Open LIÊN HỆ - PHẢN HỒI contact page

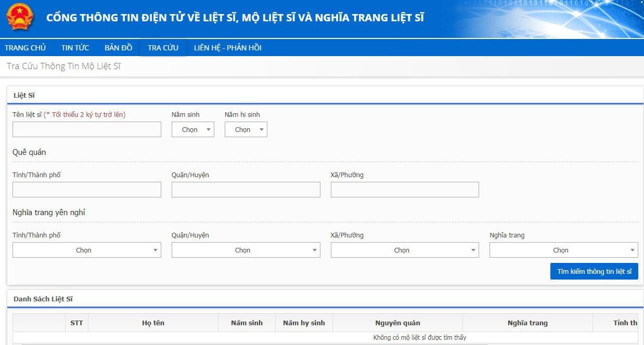coord(228,47)
